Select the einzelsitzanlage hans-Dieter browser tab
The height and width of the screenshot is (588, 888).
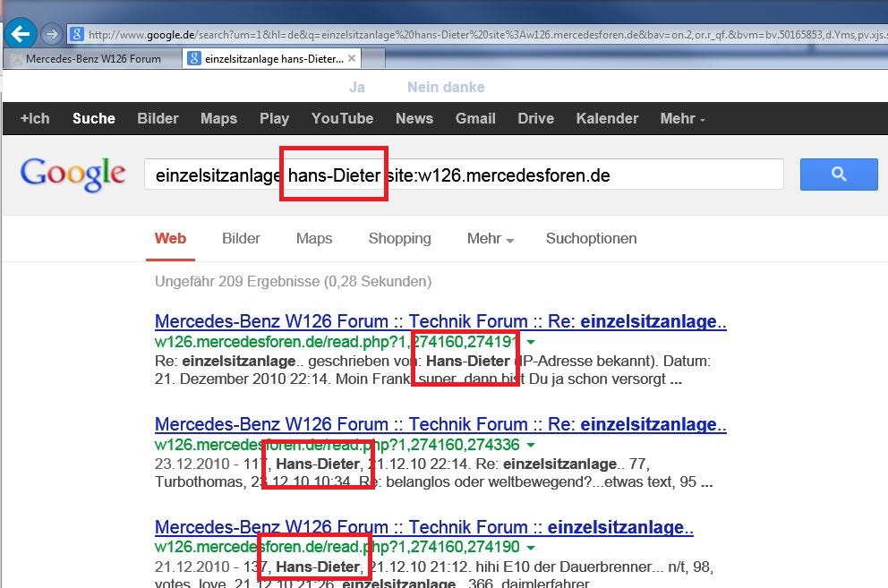coord(271,59)
